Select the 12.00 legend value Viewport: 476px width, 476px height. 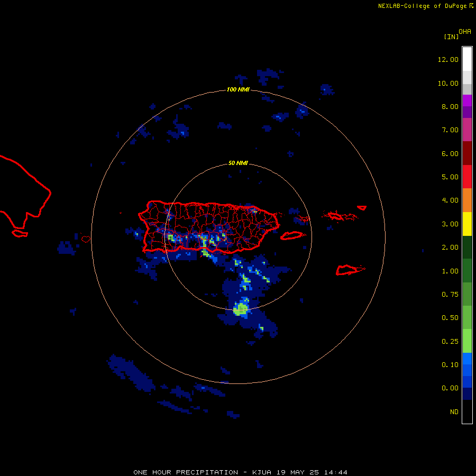pos(448,59)
